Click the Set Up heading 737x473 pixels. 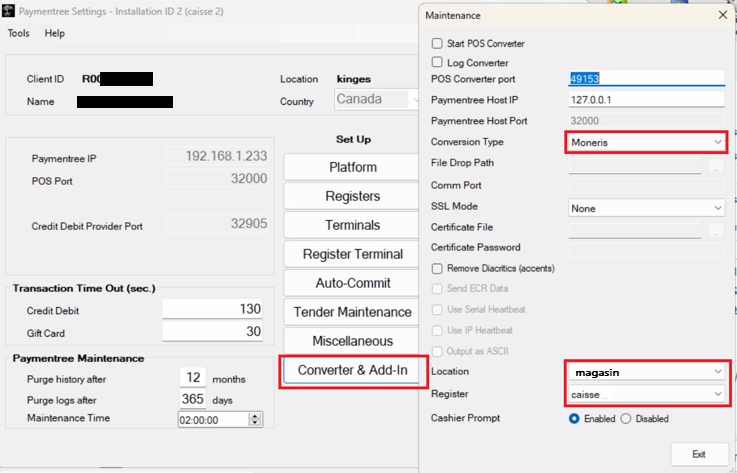tap(353, 139)
